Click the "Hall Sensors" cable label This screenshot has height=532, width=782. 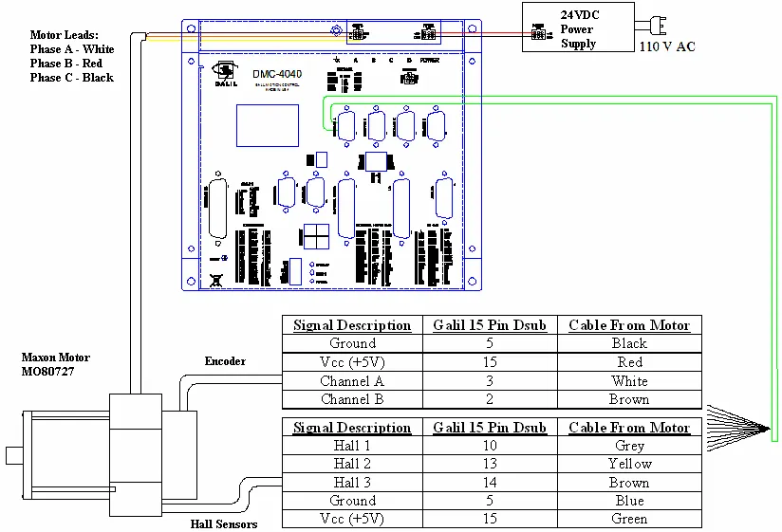click(224, 523)
